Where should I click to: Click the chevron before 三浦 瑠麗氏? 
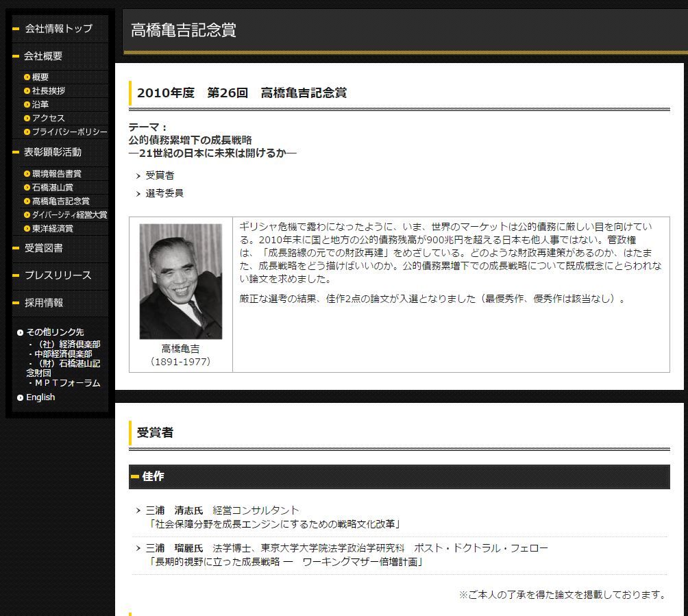[138, 548]
